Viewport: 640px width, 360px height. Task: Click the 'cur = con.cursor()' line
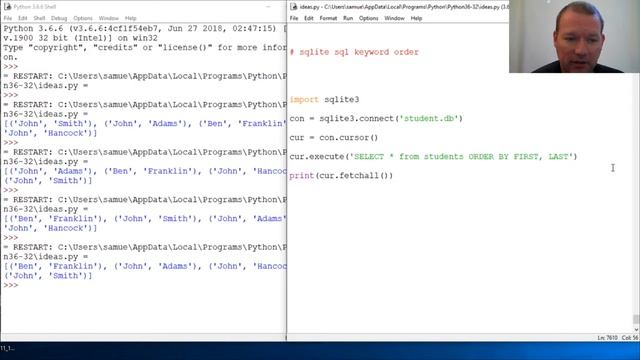pos(334,138)
